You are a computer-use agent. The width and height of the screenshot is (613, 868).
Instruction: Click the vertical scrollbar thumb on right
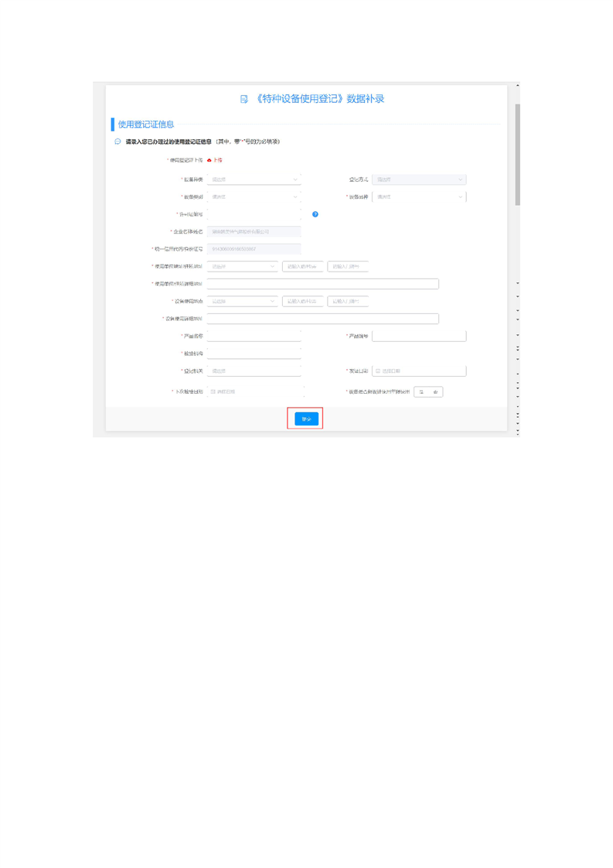coord(517,155)
